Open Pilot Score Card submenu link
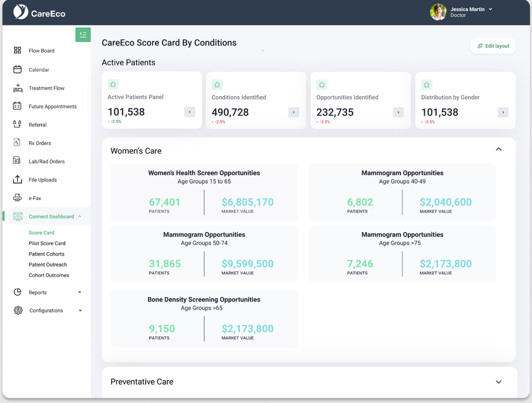 (x=47, y=243)
